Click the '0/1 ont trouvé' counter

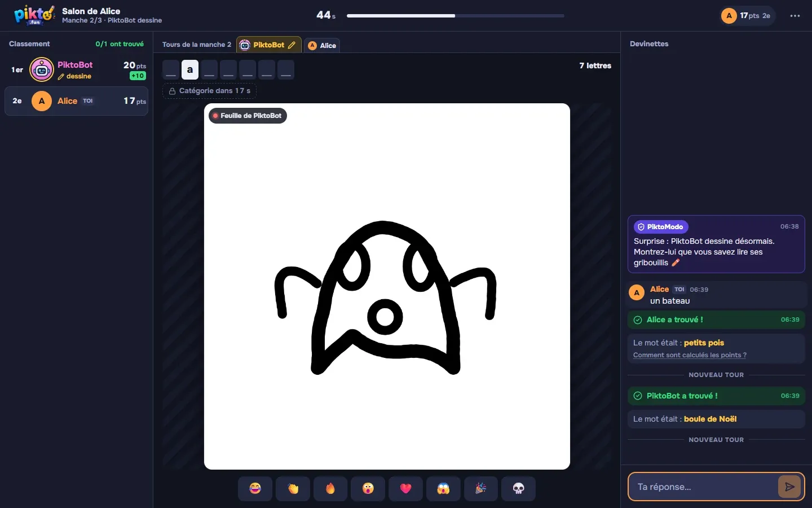pyautogui.click(x=120, y=44)
